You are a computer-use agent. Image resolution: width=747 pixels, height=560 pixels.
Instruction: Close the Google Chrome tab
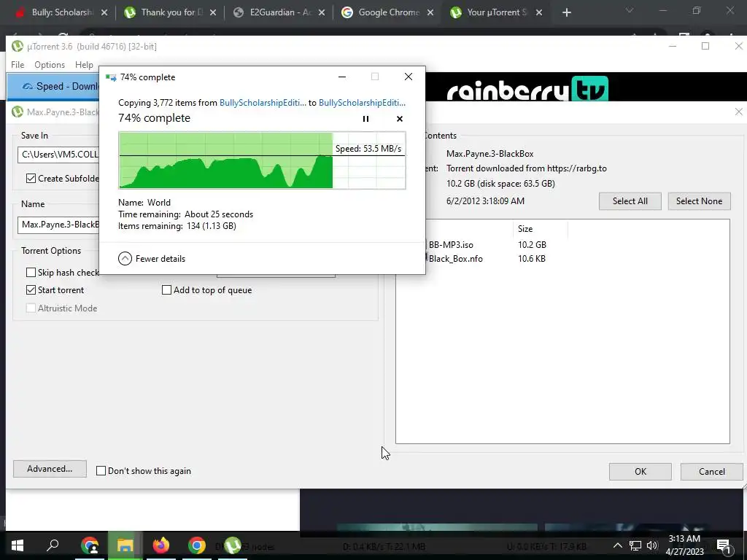pos(430,12)
